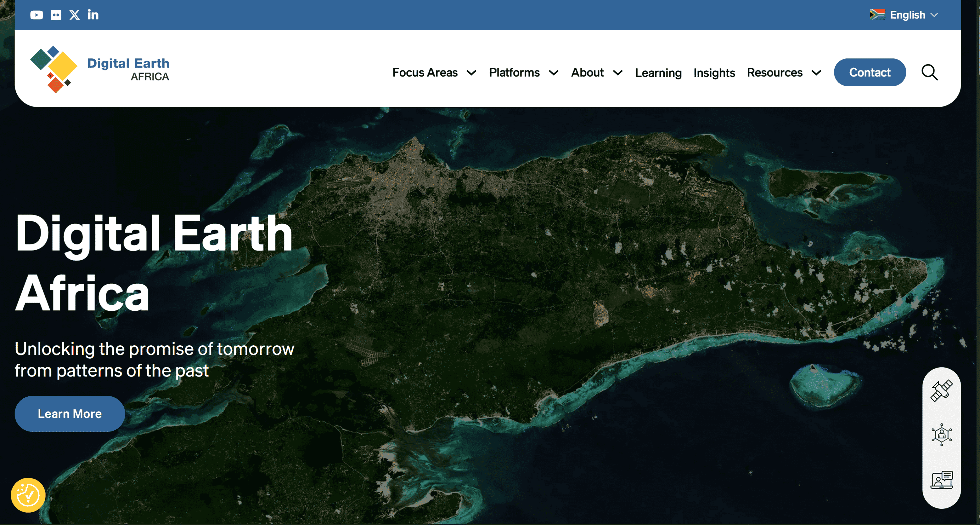Screen dimensions: 980x525
Task: Open the Insights menu item
Action: tap(714, 73)
